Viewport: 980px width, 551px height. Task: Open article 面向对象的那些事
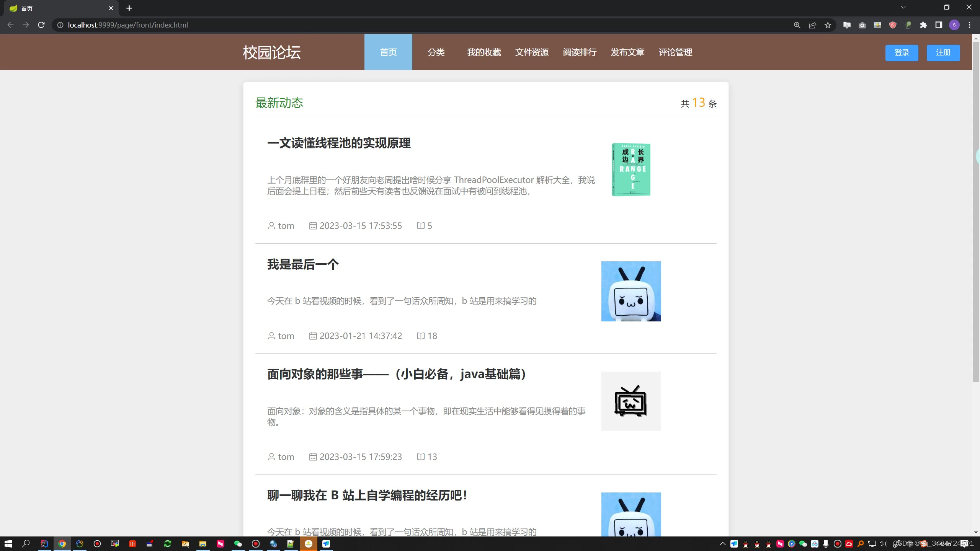397,374
